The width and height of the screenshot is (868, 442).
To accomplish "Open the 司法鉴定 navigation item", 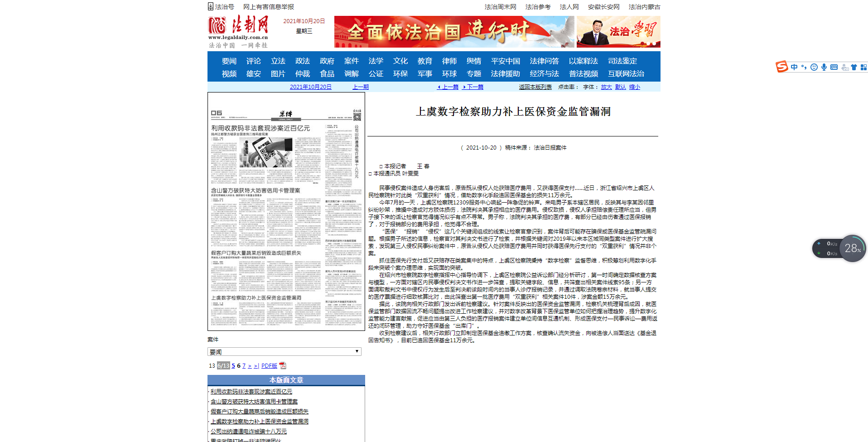I will click(x=622, y=61).
